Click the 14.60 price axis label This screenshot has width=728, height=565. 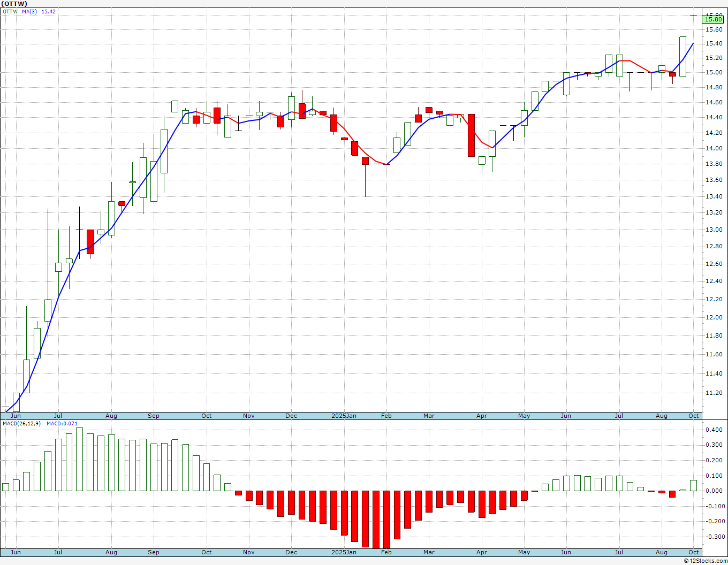coord(714,102)
